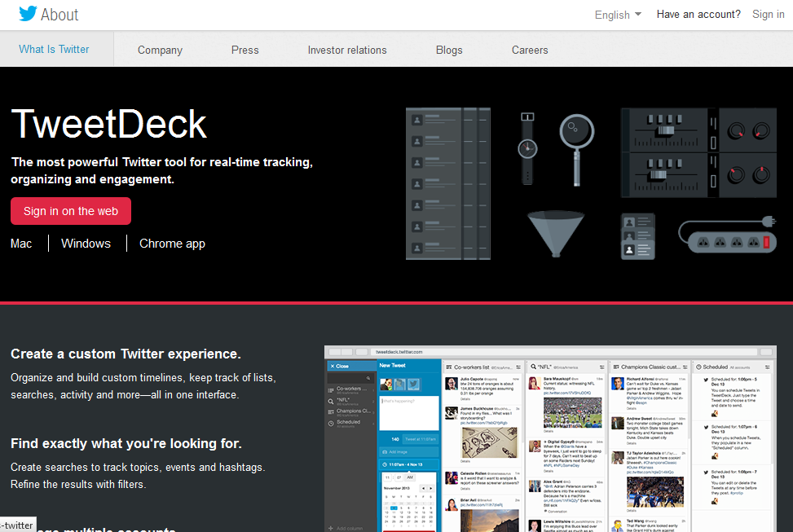
Task: Click the column list illustration in the hero
Action: click(448, 183)
